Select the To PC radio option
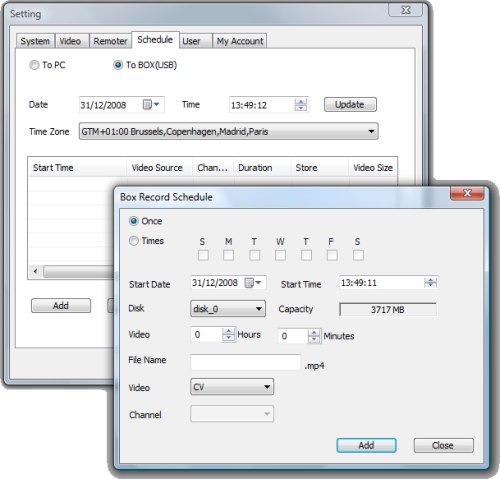 pos(34,65)
